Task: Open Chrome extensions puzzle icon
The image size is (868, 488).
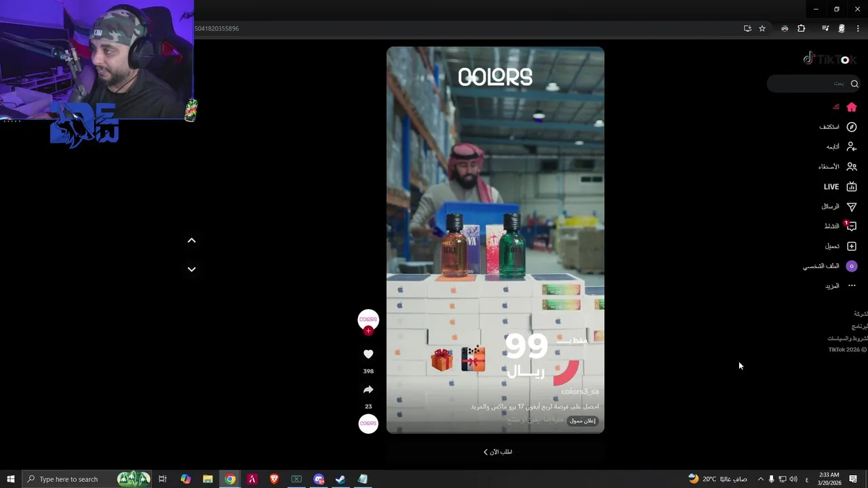Action: [802, 28]
